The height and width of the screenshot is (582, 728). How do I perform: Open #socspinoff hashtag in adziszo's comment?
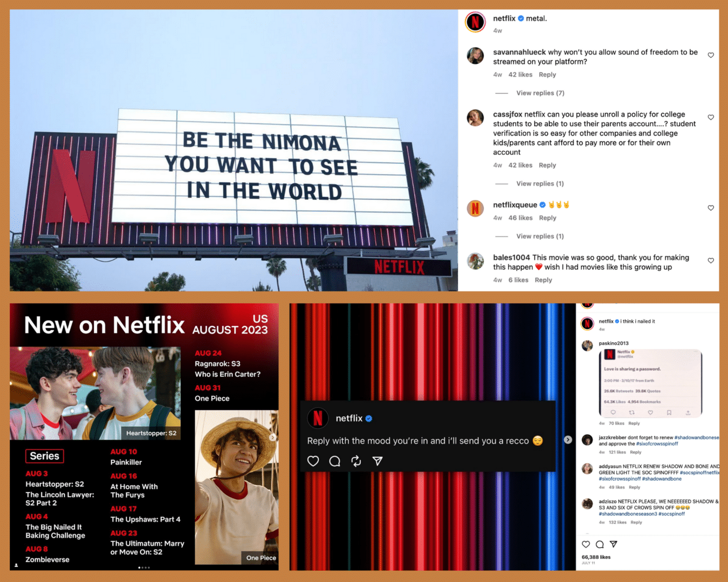(x=672, y=514)
